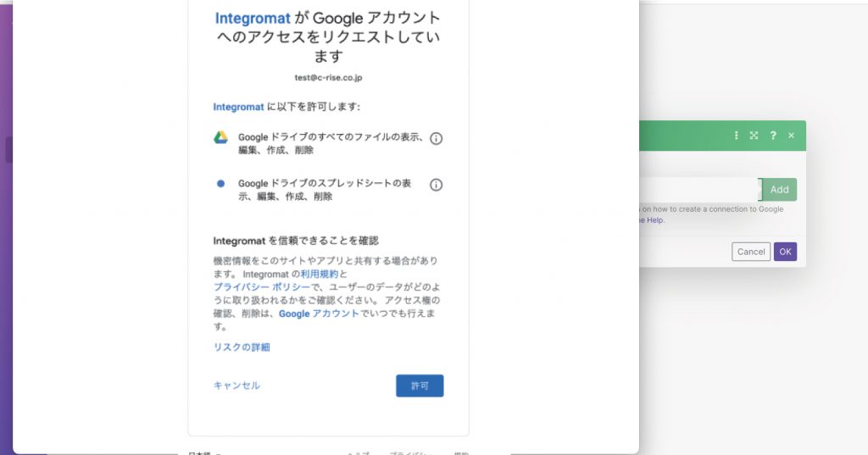Click the Google Drive logo icon
868x455 pixels.
pos(221,137)
